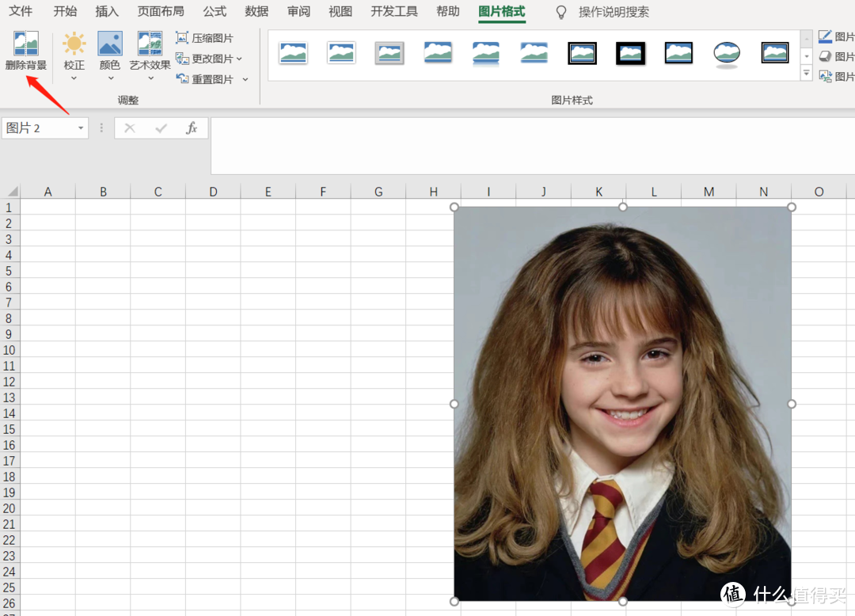Screen dimensions: 855x616
Task: Switch to the 插入 tab
Action: [107, 12]
